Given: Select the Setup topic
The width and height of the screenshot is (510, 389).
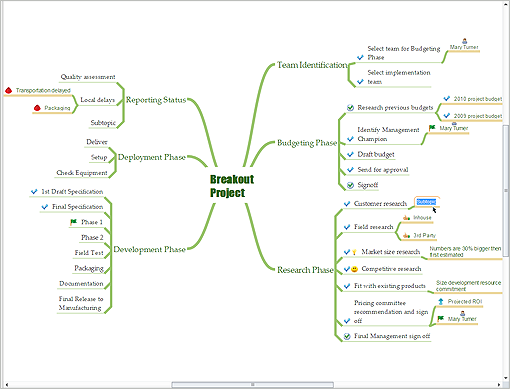Looking at the screenshot, I should [99, 157].
